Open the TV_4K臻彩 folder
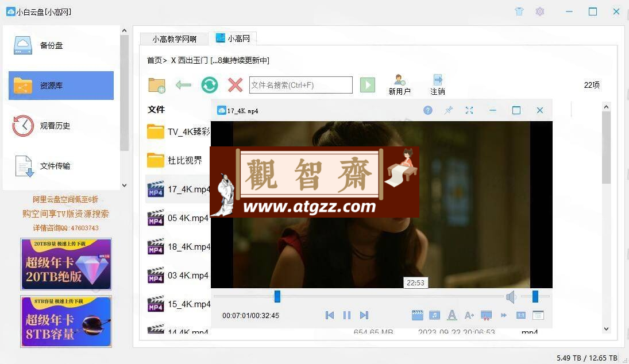This screenshot has width=629, height=364. point(179,131)
